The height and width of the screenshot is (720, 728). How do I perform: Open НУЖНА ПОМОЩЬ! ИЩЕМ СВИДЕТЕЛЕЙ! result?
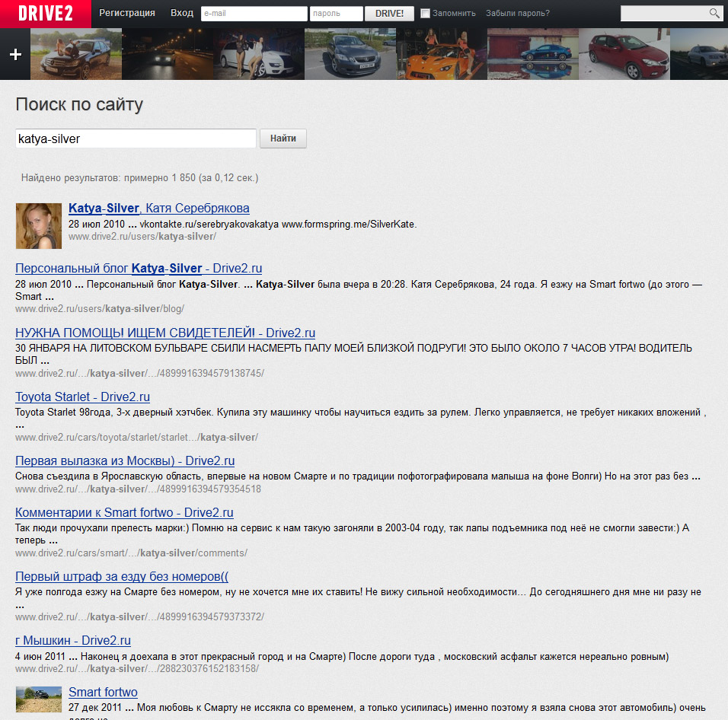tap(165, 333)
